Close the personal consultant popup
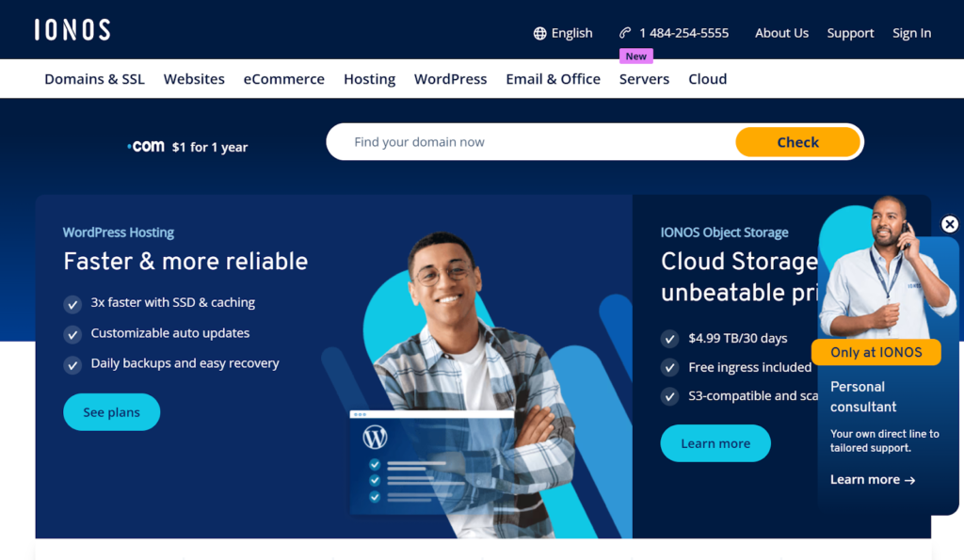The image size is (964, 560). click(949, 224)
